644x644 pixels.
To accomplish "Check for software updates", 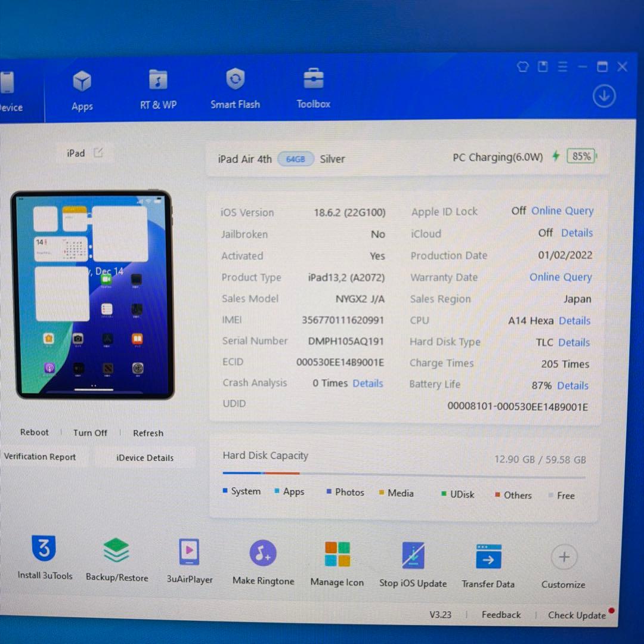I will (x=576, y=615).
